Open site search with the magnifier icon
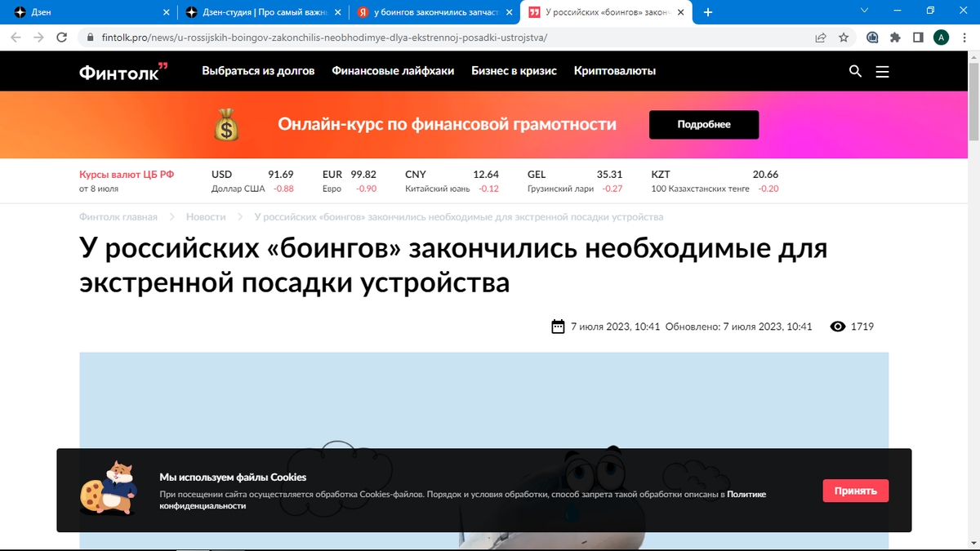 coord(855,71)
